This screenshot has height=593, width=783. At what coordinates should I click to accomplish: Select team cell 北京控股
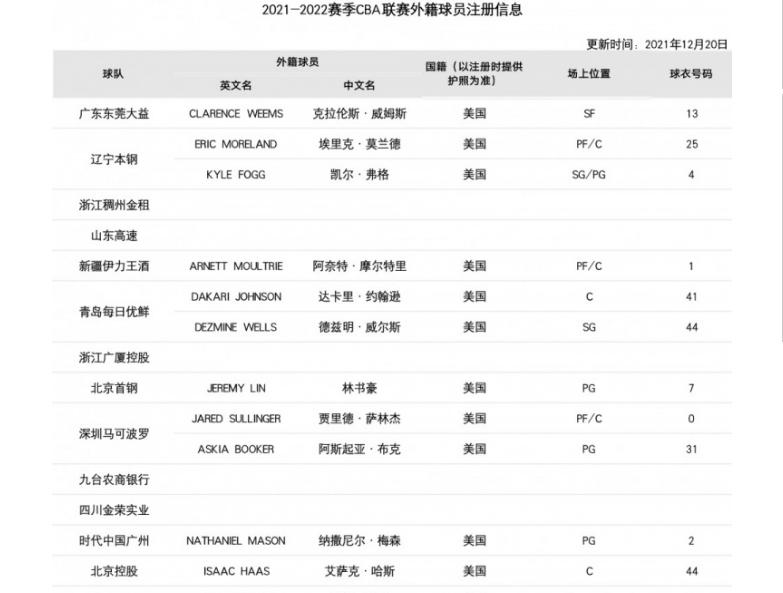click(x=114, y=571)
